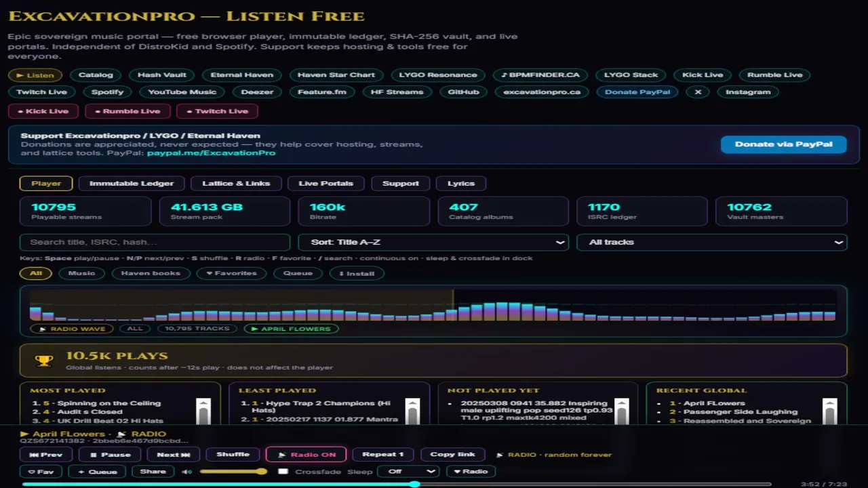Click the APRIL FLOWERS now-playing chip
This screenshot has height=488, width=868.
291,329
